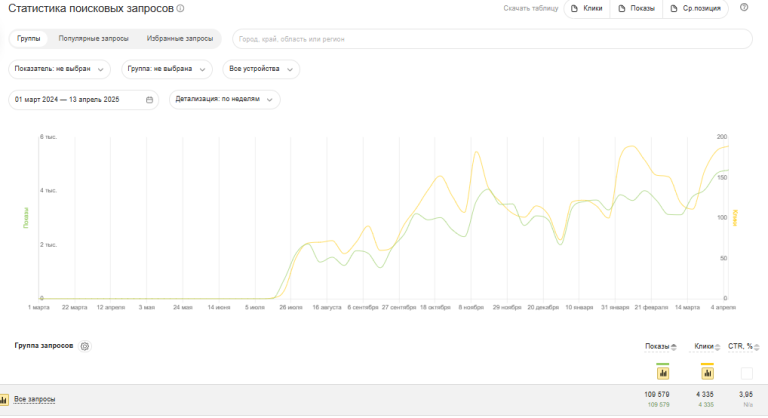Switch to the Избранные запросы tab
Image resolution: width=768 pixels, height=418 pixels.
click(x=180, y=38)
